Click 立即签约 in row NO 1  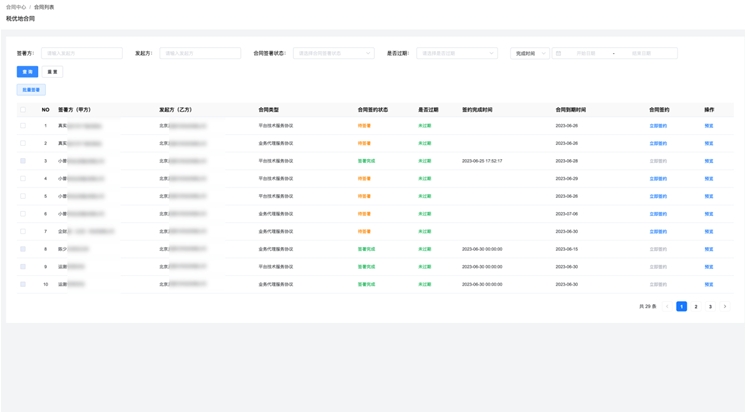pos(658,126)
